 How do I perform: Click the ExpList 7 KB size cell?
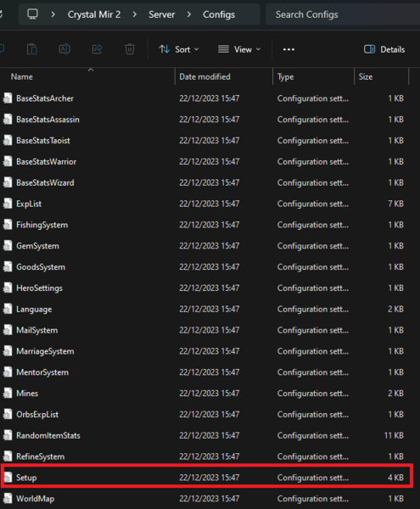[x=395, y=204]
